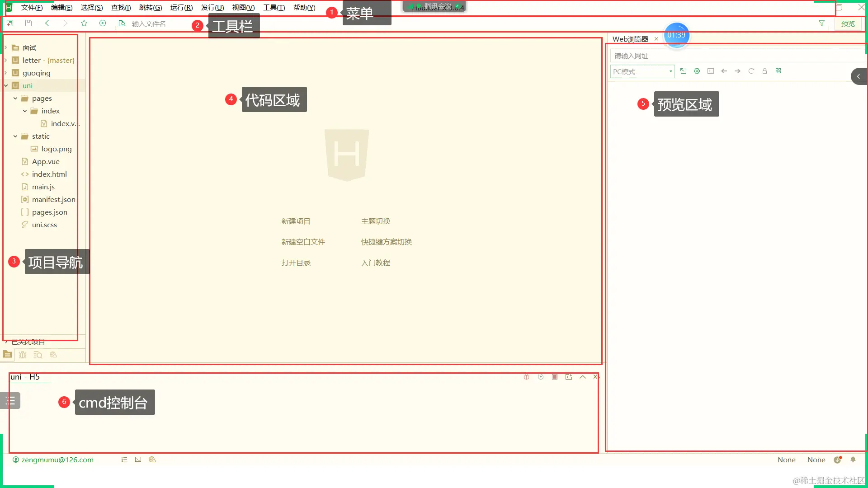This screenshot has height=488, width=868.
Task: Toggle the 预览 preview button
Action: (848, 23)
